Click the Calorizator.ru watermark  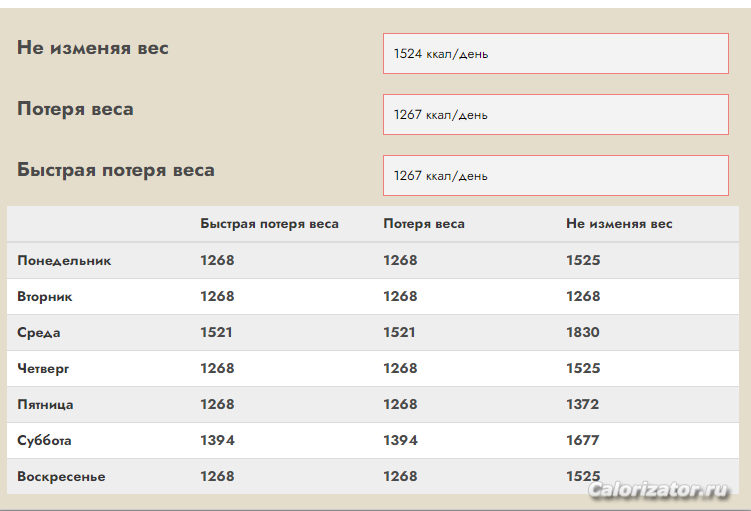pyautogui.click(x=658, y=490)
